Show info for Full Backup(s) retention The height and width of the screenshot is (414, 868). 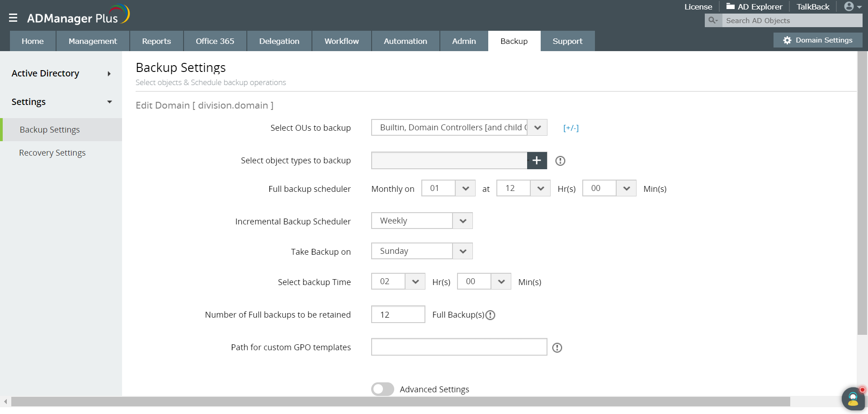491,315
